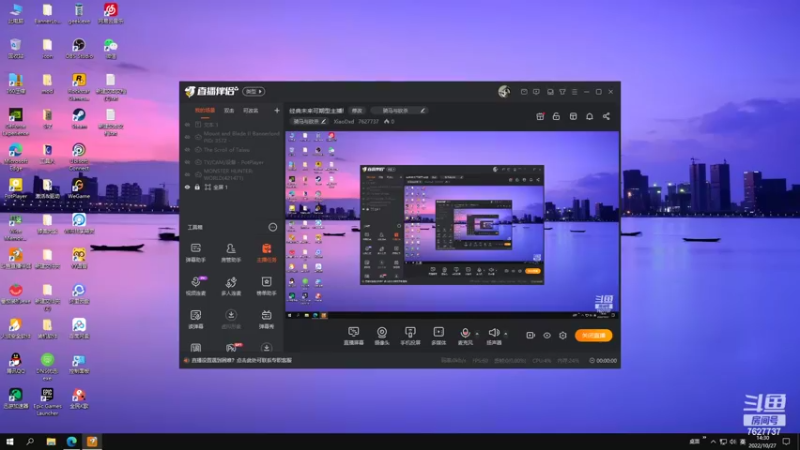Screen dimensions: 800x450
Task: Click the 麦克风 microphone icon
Action: pos(465,333)
